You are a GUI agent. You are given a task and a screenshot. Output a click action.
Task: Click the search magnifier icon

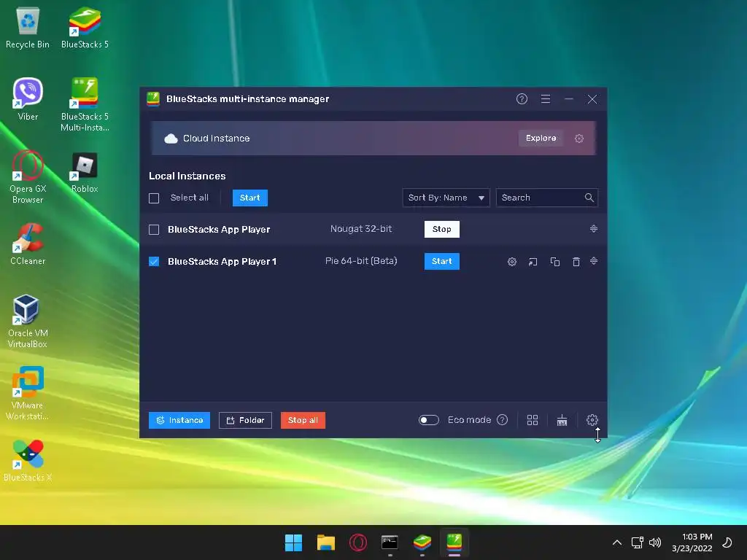589,198
